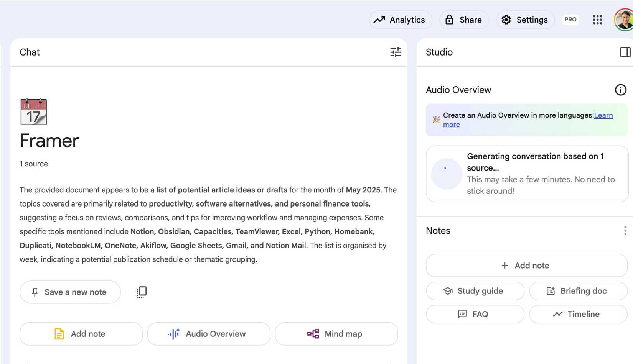Click the Studio panel heading
This screenshot has width=633, height=364.
tap(439, 52)
